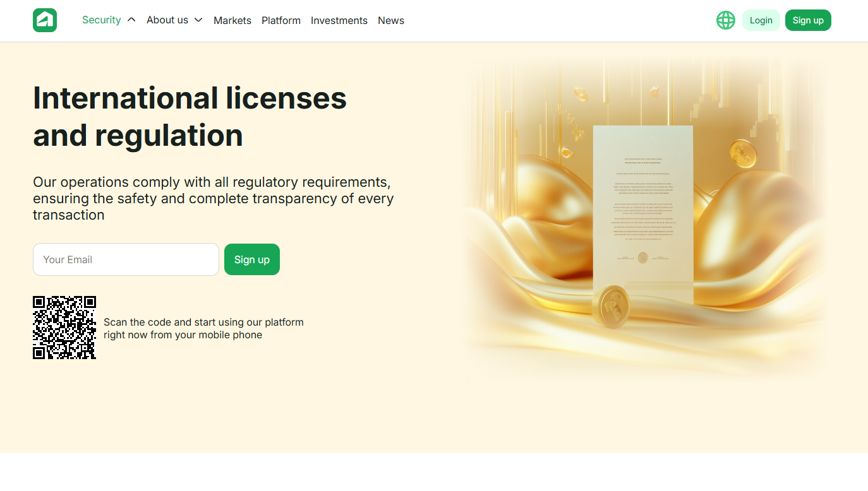Click the license certificate document illustration
The image size is (868, 491).
coord(642,208)
